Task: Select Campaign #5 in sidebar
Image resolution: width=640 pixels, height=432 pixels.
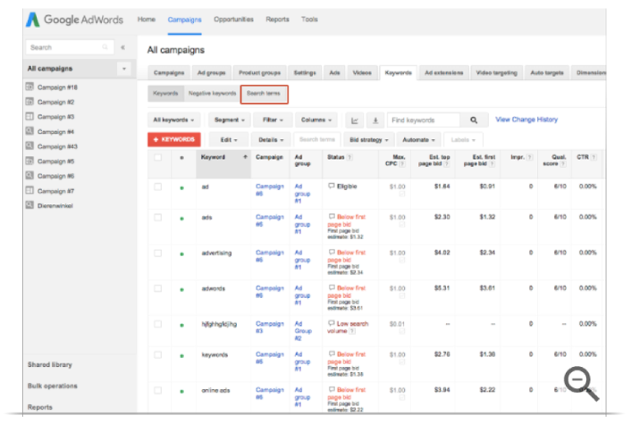Action: point(56,161)
